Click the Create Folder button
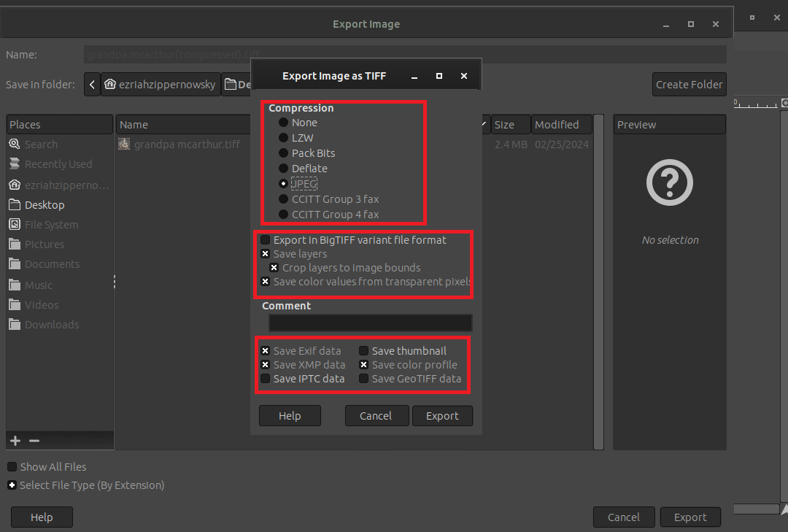 point(689,84)
